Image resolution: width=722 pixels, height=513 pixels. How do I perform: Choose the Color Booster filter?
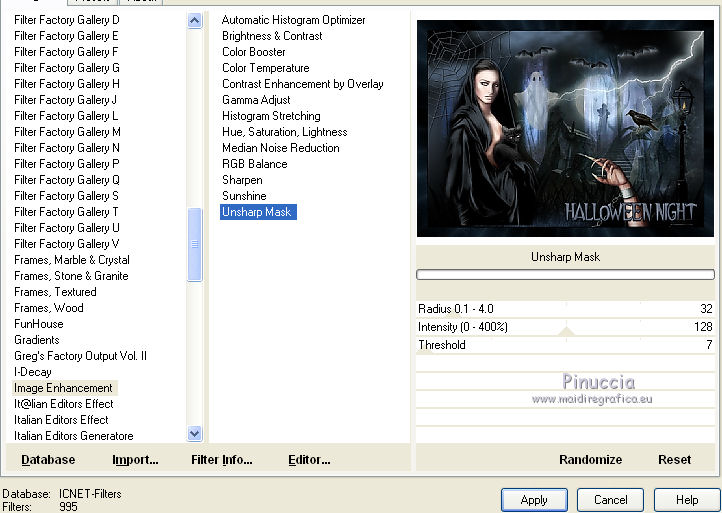point(254,52)
